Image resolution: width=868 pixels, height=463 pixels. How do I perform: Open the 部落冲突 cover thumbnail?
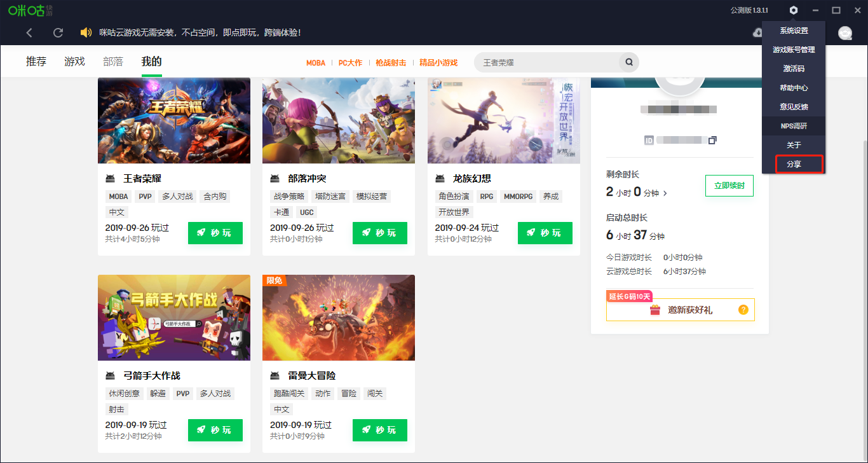(x=339, y=121)
